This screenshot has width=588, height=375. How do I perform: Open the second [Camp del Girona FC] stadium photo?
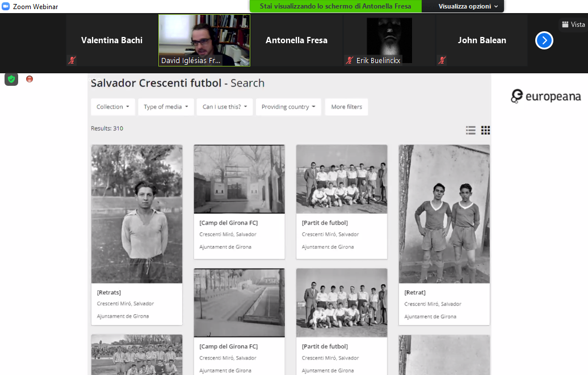click(240, 302)
